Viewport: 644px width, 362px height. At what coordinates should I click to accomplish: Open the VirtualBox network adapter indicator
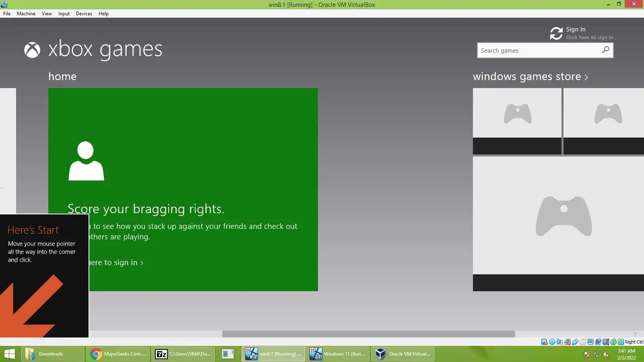tap(567, 342)
